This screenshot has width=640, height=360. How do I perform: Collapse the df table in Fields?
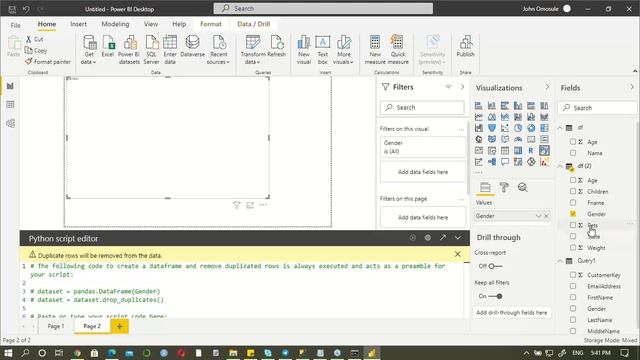(x=560, y=128)
